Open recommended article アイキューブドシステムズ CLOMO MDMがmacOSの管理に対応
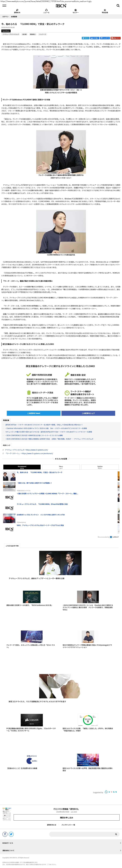122x868 pixels. 42,504
